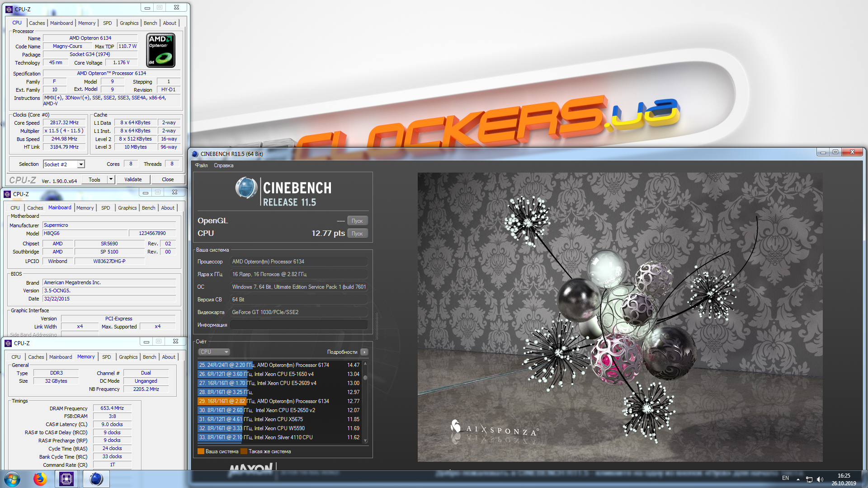Click the 32 GBytes memory size value
This screenshot has width=868, height=488.
(x=56, y=381)
